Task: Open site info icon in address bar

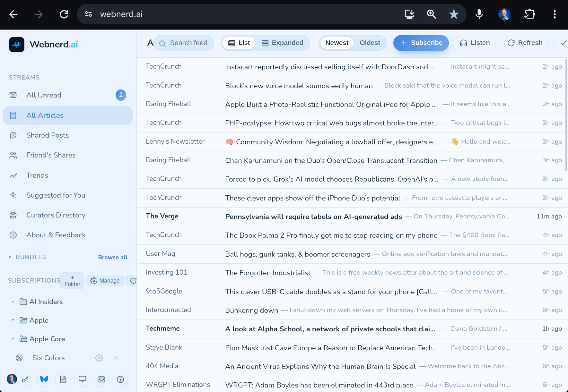Action: [89, 14]
